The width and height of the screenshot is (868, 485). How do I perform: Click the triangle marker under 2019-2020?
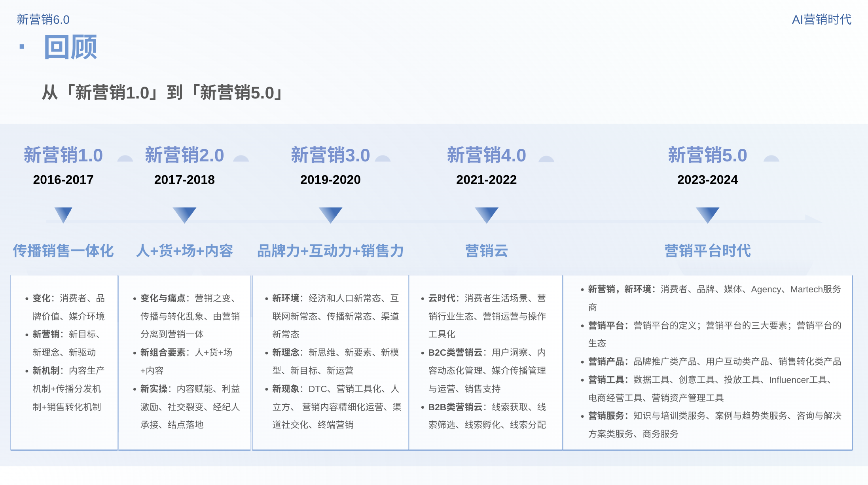tap(330, 214)
